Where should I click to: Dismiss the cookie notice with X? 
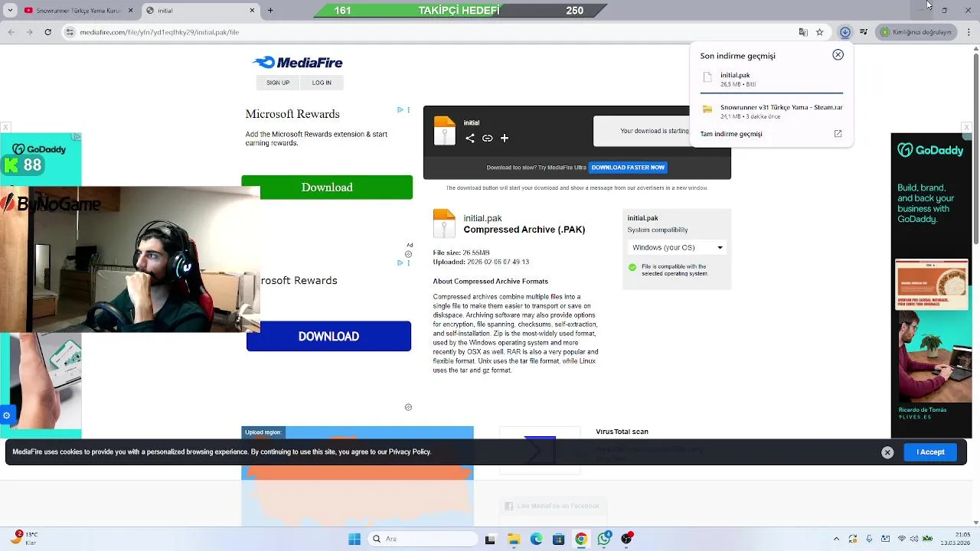887,452
